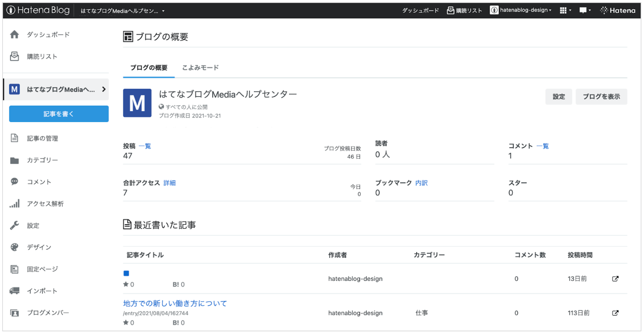Screen dimensions: 644x334
Task: Click the インポート truck icon in sidebar
Action: pos(14,291)
